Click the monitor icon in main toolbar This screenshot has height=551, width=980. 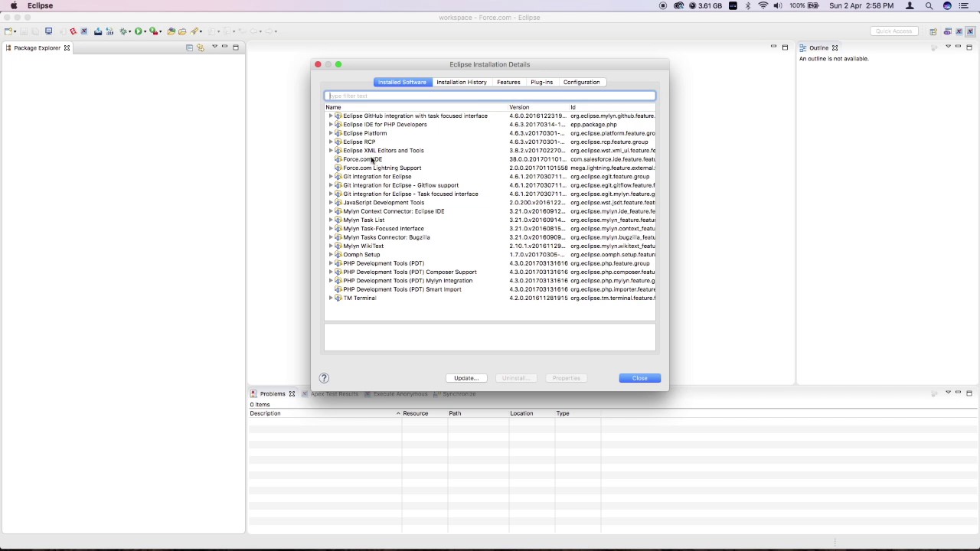(48, 31)
